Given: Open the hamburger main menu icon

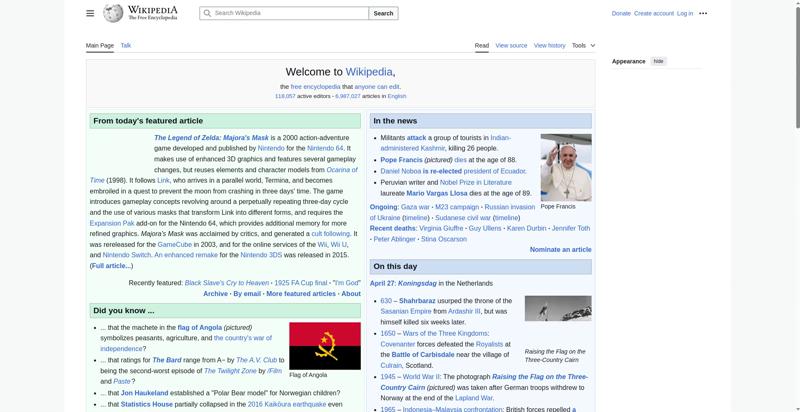Looking at the screenshot, I should (x=90, y=13).
